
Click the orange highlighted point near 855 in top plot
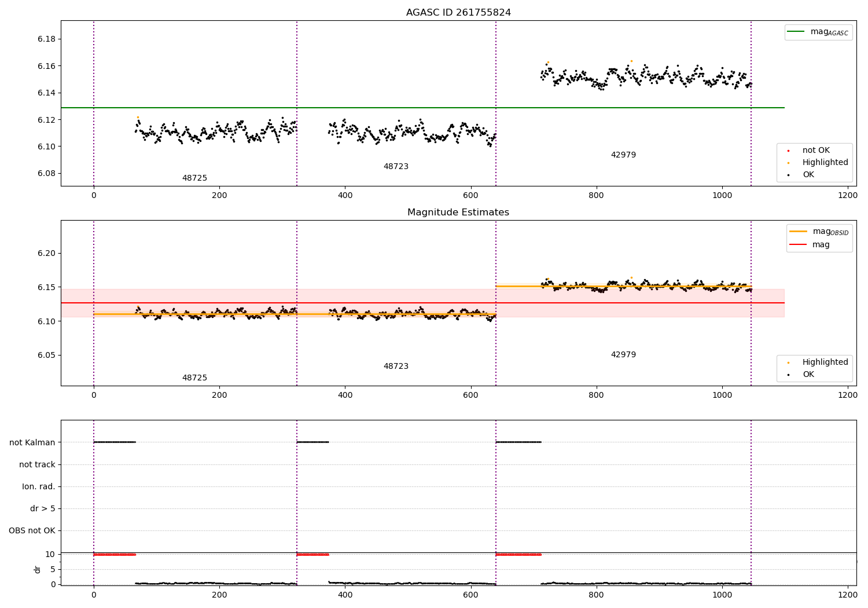click(631, 61)
